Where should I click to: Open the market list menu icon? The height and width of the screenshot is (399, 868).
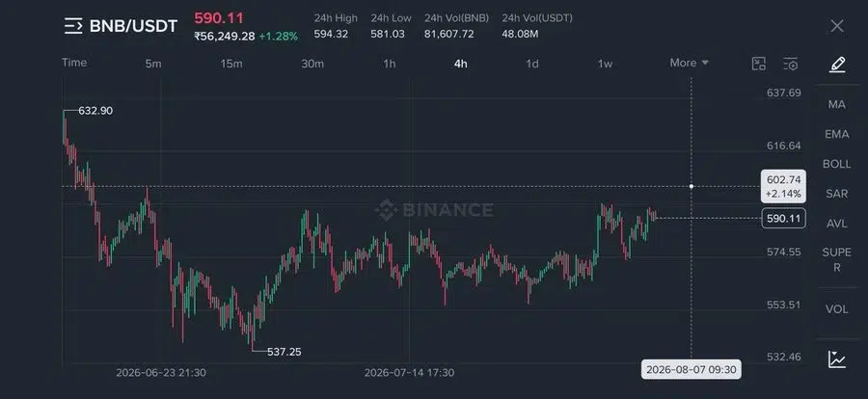(x=73, y=26)
